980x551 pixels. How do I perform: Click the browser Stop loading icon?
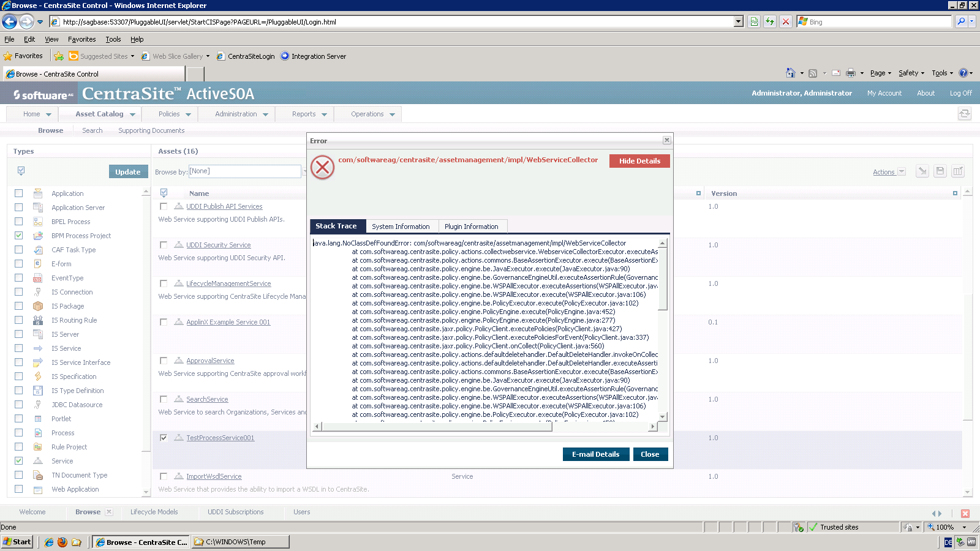tap(786, 21)
